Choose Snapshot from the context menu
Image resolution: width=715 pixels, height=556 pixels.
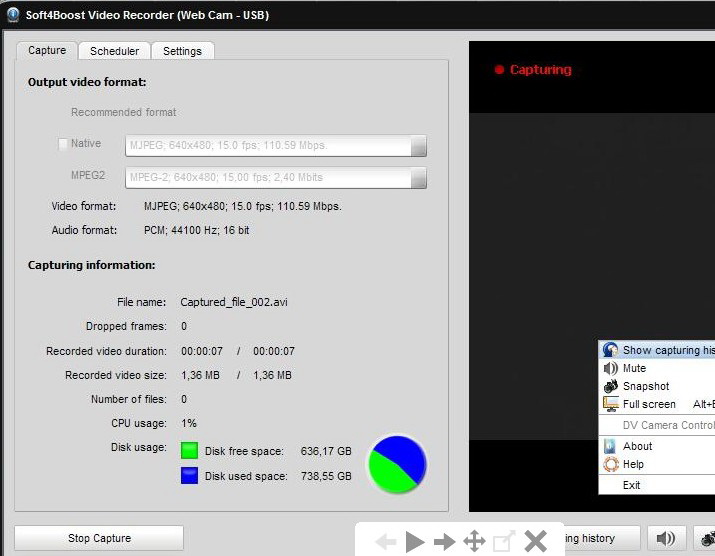pos(657,386)
